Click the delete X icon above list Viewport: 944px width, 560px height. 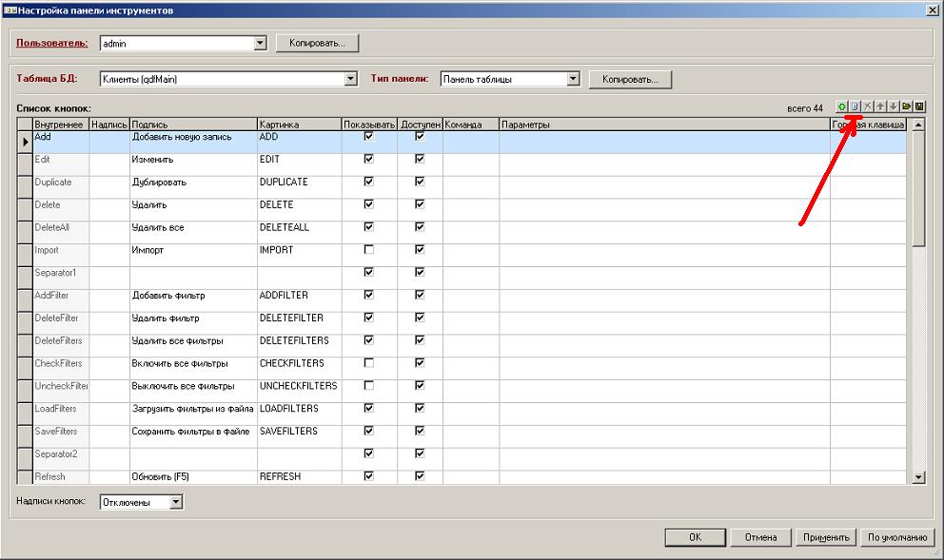pos(867,107)
